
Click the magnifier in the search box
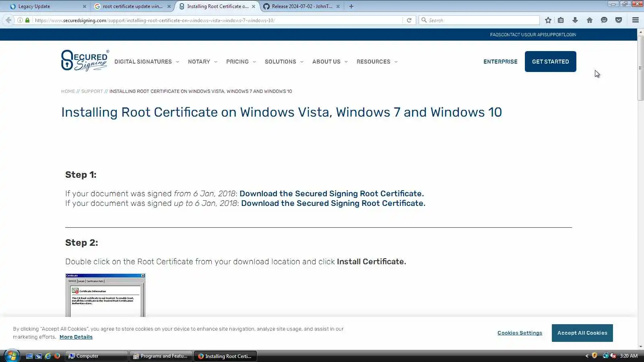point(424,20)
